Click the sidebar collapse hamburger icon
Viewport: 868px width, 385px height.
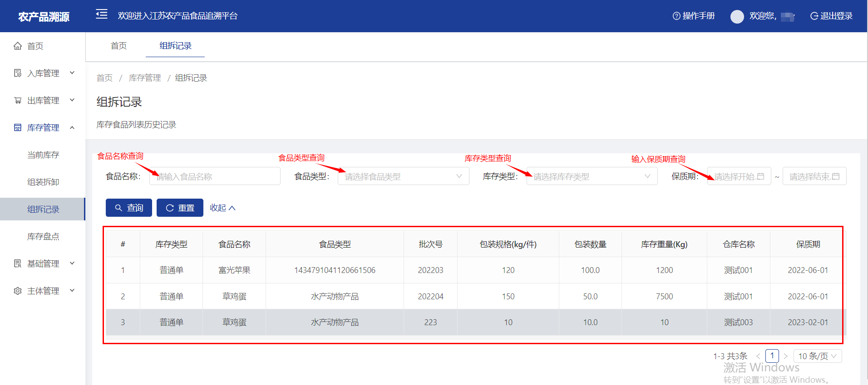point(102,15)
